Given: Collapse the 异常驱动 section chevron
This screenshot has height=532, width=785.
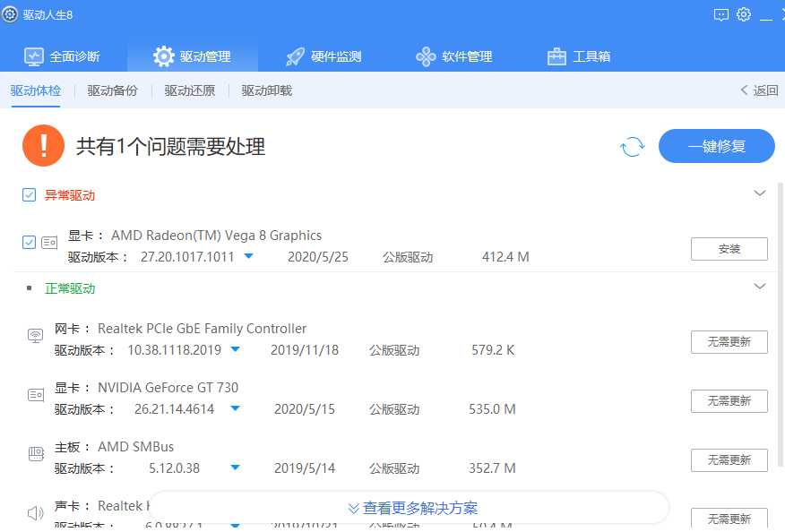Looking at the screenshot, I should (x=760, y=193).
